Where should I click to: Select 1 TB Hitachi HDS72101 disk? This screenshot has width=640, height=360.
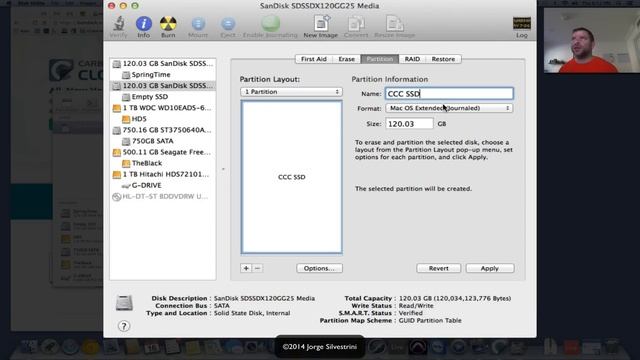point(162,174)
